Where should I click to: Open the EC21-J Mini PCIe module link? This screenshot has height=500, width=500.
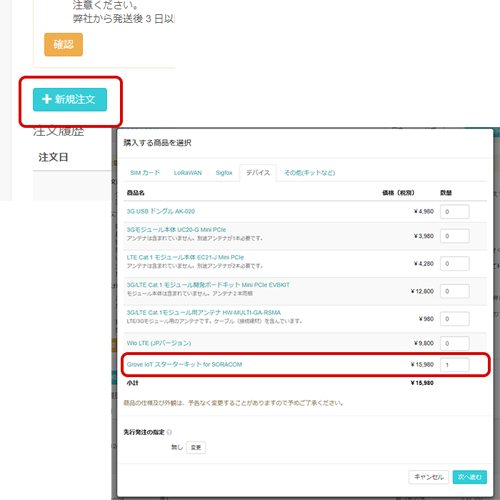click(185, 257)
